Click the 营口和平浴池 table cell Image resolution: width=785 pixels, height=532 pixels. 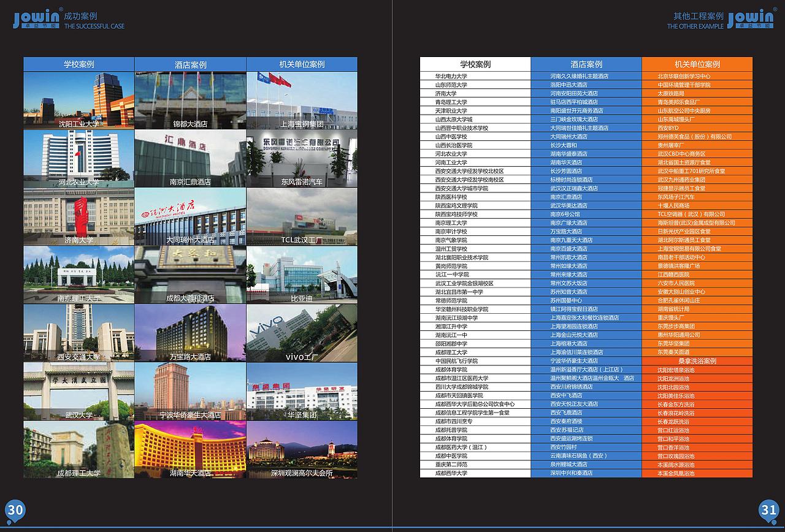point(697,439)
